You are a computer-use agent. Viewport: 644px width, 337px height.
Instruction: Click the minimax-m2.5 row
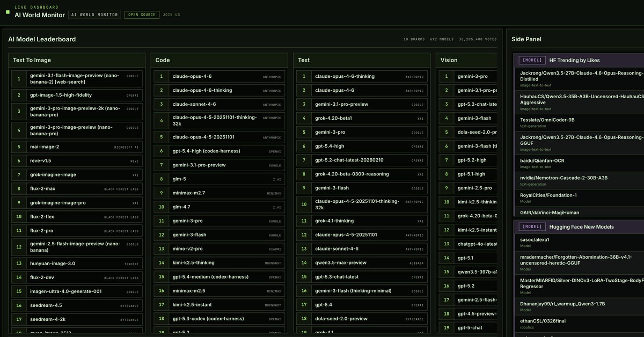pyautogui.click(x=219, y=291)
